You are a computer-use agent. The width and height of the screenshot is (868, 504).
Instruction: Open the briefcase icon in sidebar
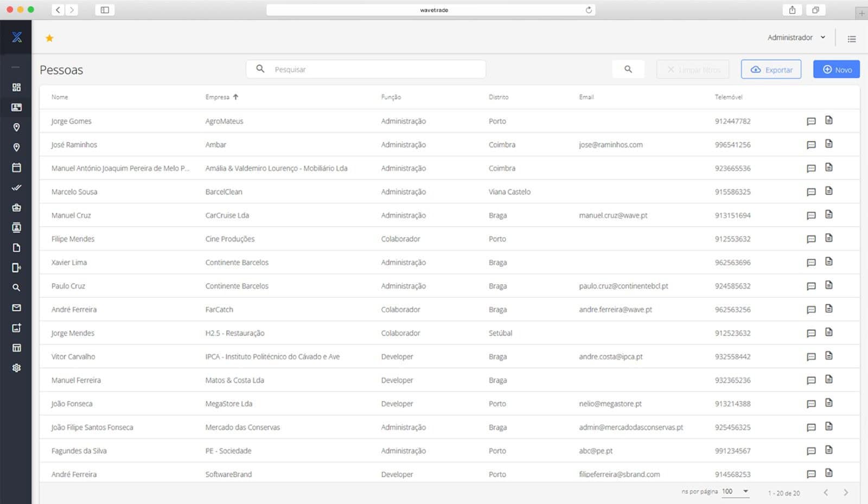pyautogui.click(x=16, y=208)
